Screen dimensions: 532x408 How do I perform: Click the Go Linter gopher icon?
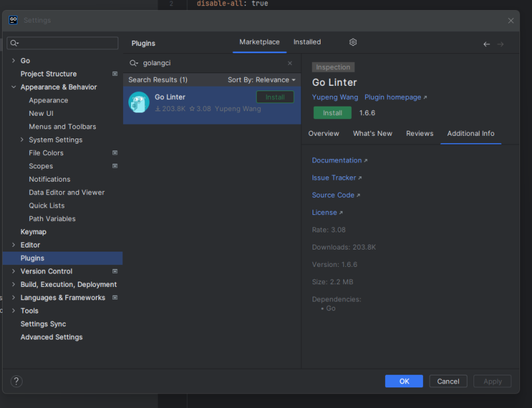(139, 102)
